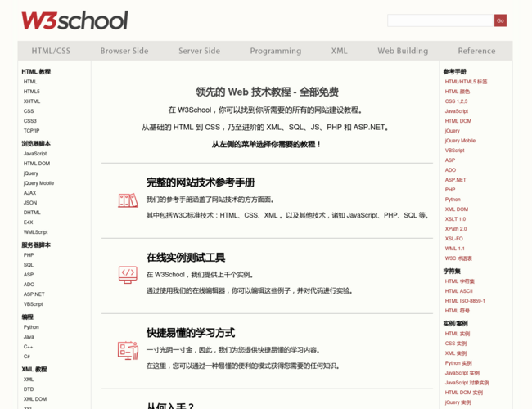
Task: Open WML 1.1 reference link
Action: click(454, 249)
